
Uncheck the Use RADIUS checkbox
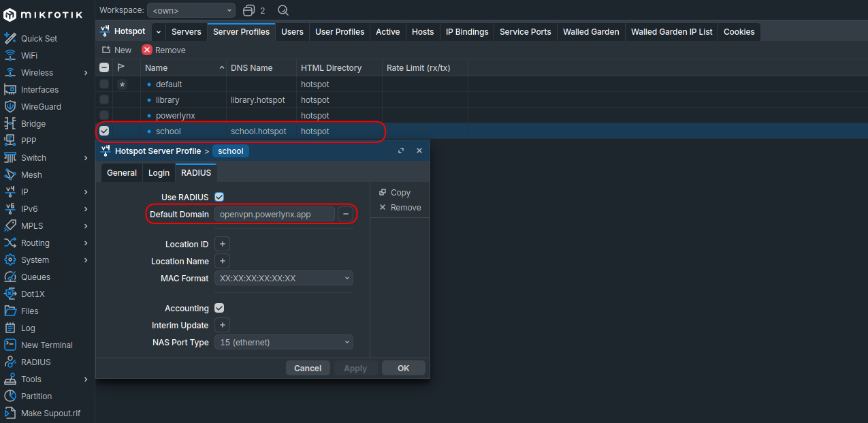click(219, 197)
